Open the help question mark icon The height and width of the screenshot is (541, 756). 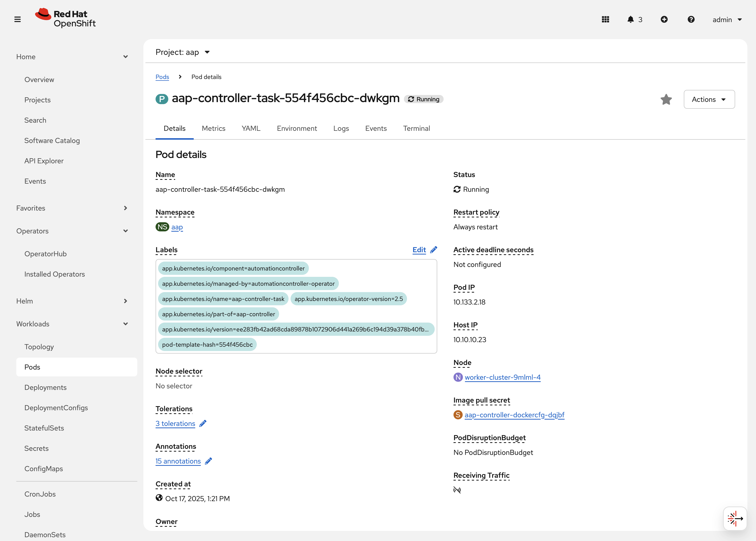(x=691, y=19)
